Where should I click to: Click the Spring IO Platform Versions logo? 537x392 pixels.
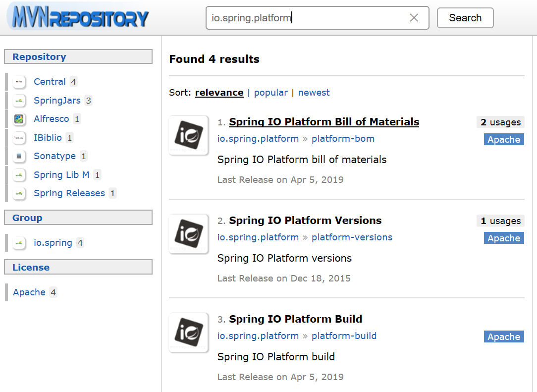pos(189,234)
